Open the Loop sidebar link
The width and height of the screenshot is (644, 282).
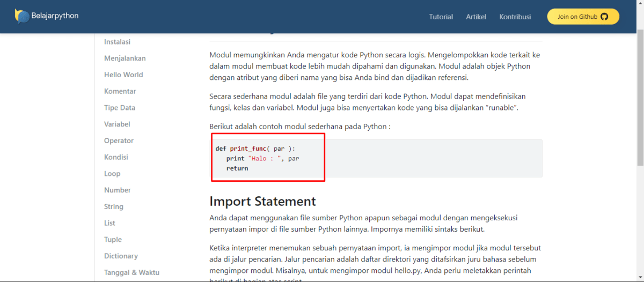pos(112,174)
